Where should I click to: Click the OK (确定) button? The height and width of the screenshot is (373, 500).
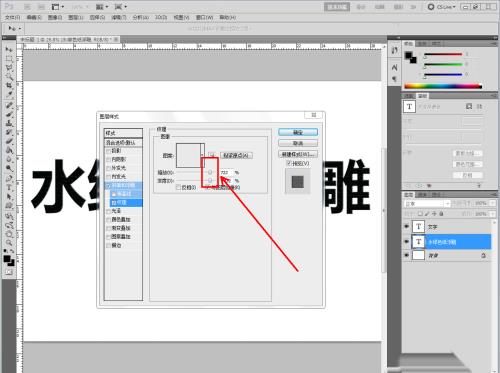[x=298, y=132]
